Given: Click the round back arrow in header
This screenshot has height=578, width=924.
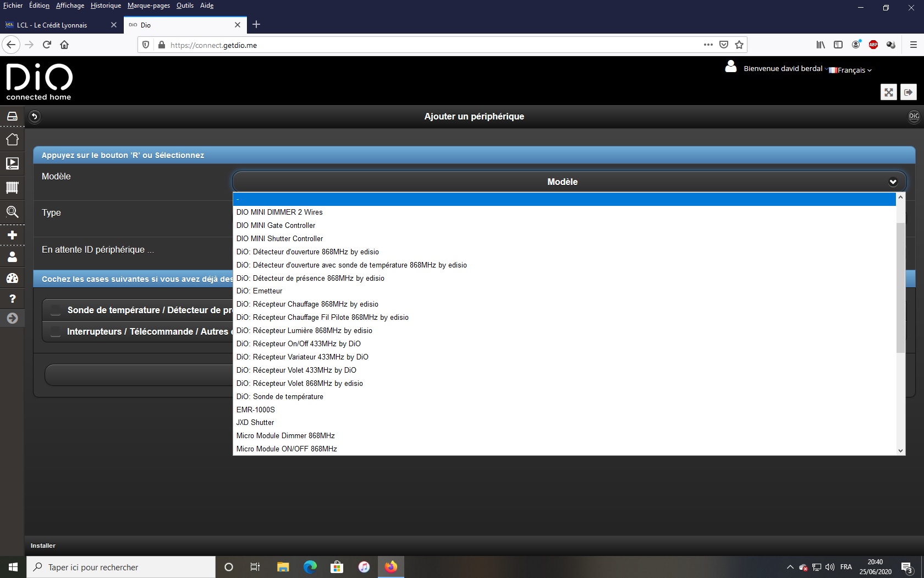Looking at the screenshot, I should coord(34,116).
